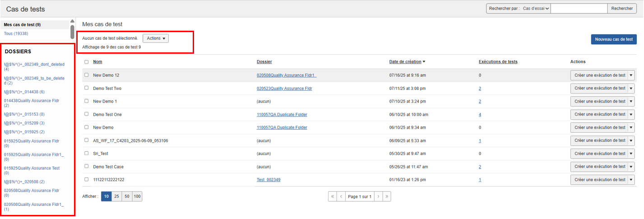Expand the action arrow for 11122112222122 row
The height and width of the screenshot is (219, 644).
pos(631,180)
